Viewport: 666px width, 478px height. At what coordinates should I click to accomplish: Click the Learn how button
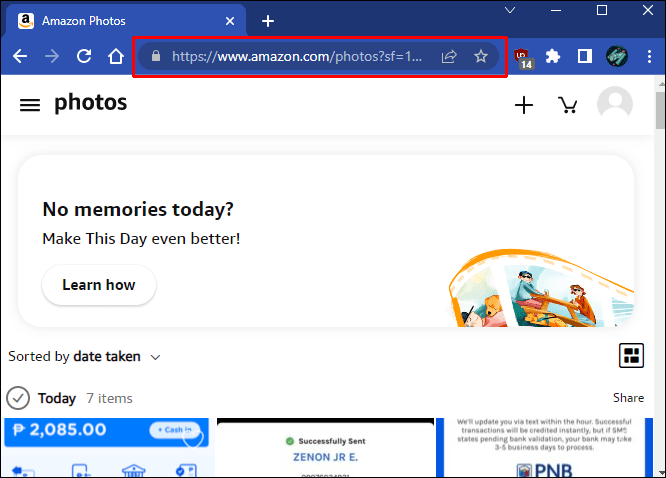(x=99, y=285)
